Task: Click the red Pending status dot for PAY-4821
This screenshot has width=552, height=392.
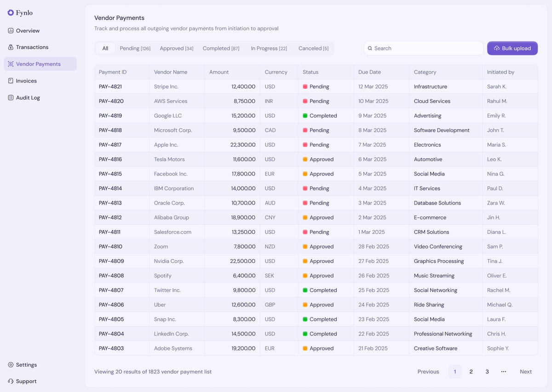Action: (x=305, y=86)
